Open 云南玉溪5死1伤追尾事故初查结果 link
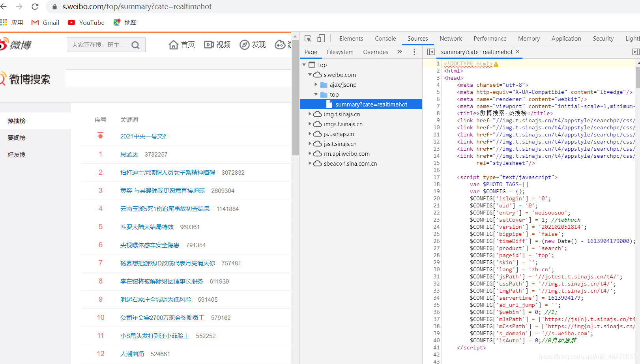640x364 pixels. pos(165,209)
